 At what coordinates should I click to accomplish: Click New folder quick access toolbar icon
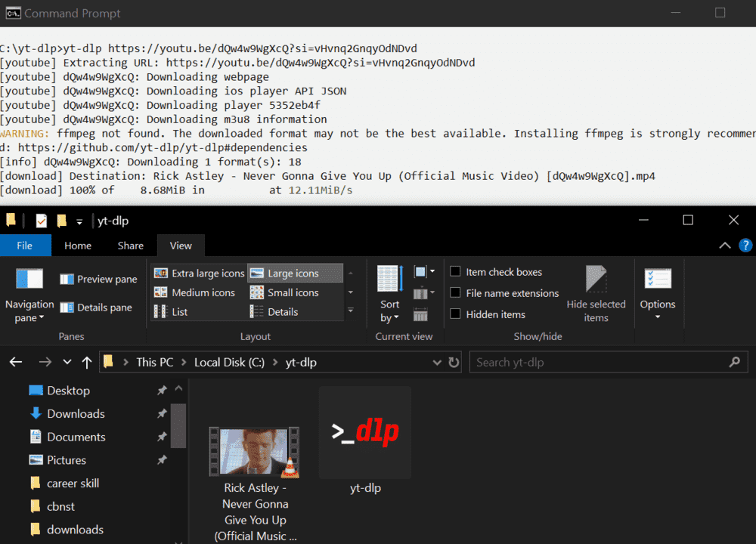tap(62, 220)
